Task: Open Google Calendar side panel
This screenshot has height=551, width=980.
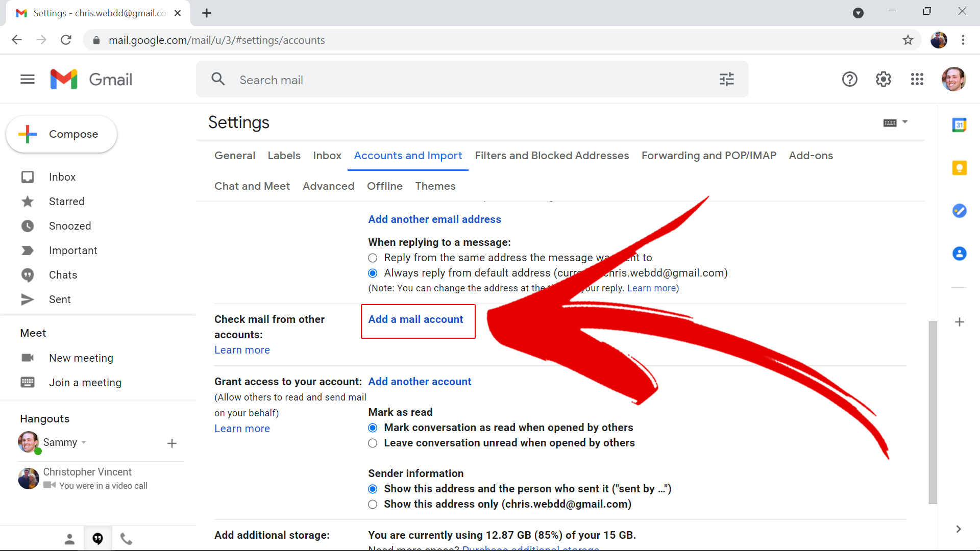Action: [x=959, y=125]
